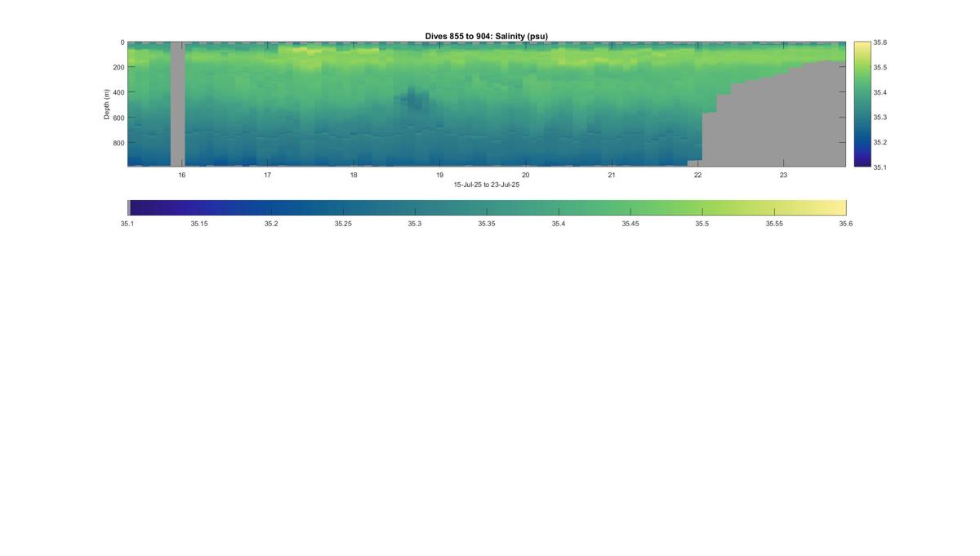Viewport: 980px width, 556px height.
Task: Click the date range label 15-Jul-25 to 23-Jul-25
Action: click(487, 185)
